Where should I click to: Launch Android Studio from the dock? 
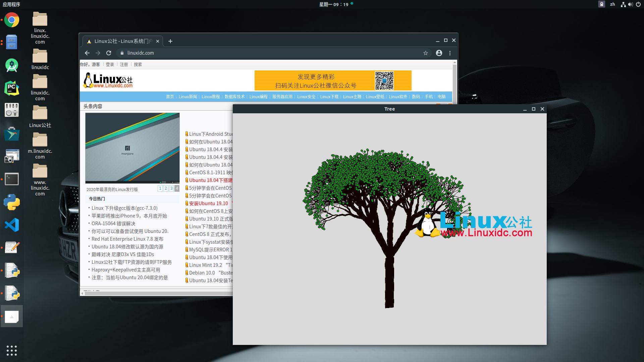click(12, 65)
